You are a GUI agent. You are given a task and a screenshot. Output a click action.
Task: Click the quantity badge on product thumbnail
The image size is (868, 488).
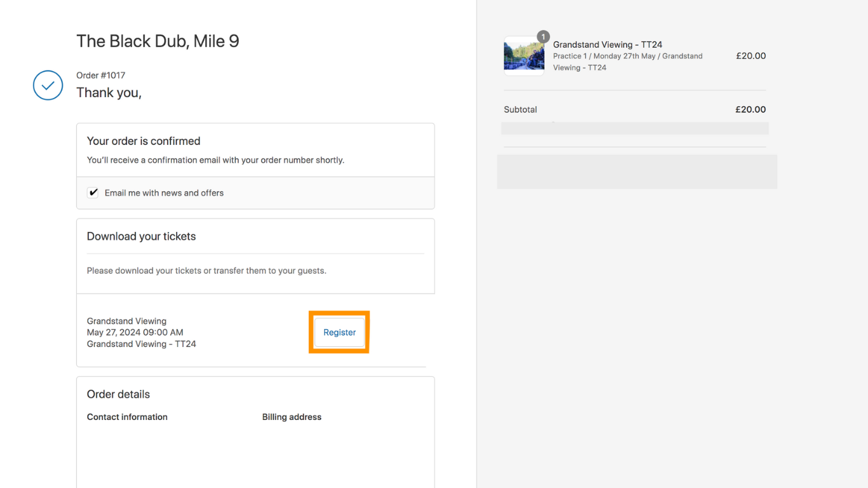click(543, 37)
